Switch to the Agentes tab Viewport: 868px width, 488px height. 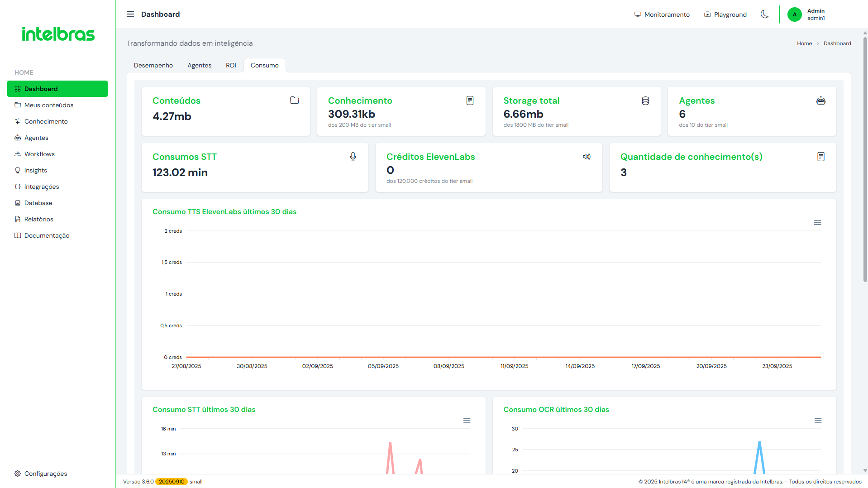(x=200, y=65)
